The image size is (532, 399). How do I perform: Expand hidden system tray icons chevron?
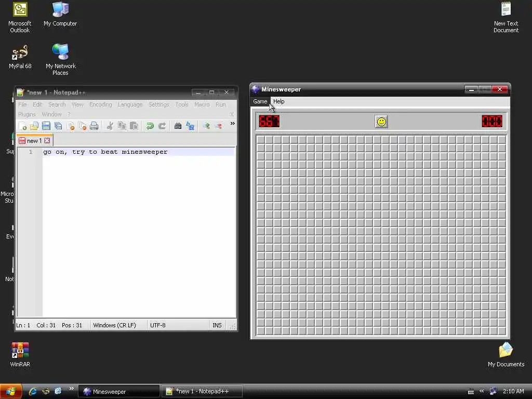click(481, 391)
